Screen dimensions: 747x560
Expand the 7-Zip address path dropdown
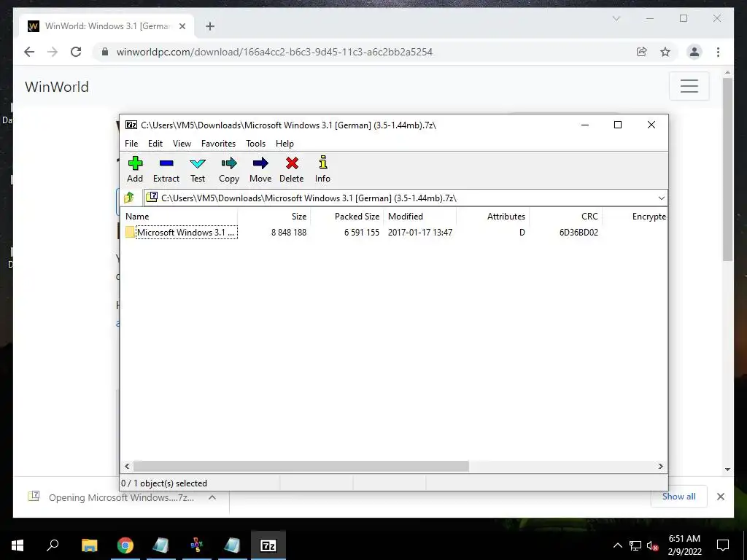pos(661,198)
